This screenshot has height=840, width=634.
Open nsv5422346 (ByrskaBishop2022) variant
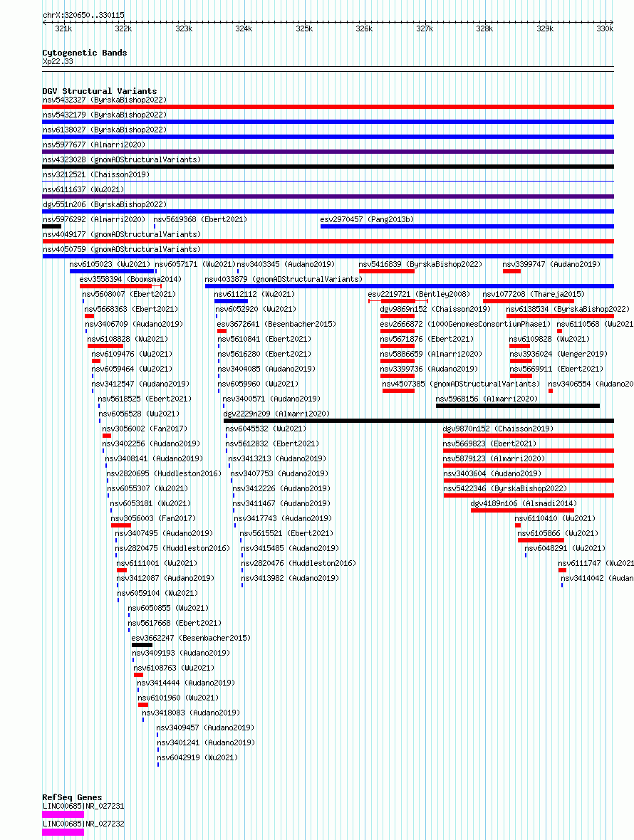click(504, 490)
